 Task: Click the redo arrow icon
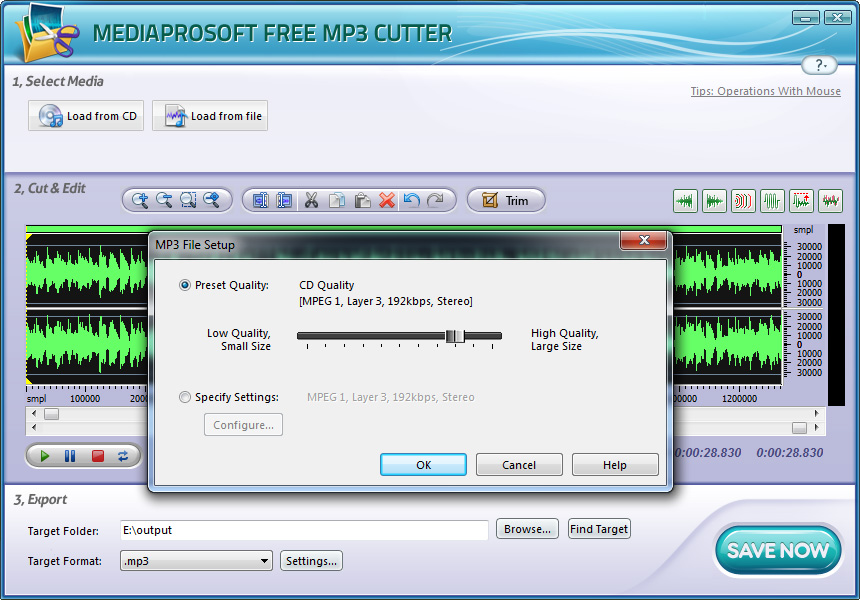click(x=435, y=201)
